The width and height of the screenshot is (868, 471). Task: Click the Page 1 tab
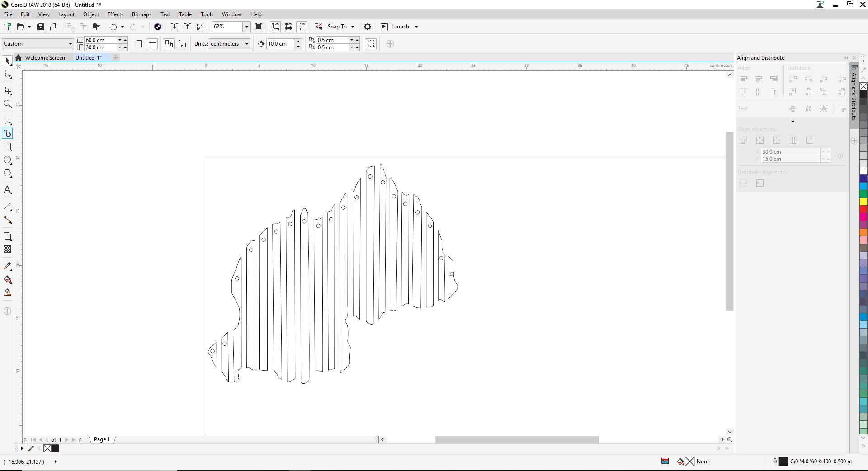click(x=102, y=439)
